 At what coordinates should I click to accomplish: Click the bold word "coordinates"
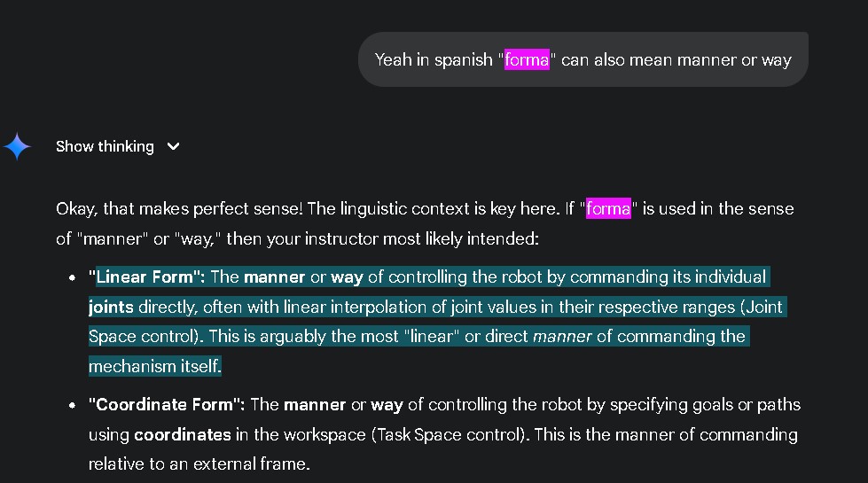[182, 434]
